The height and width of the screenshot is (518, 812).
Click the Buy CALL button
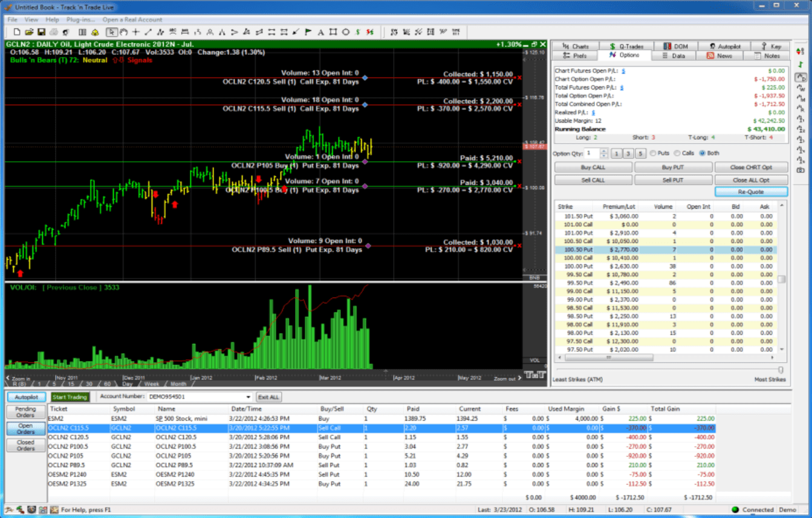[593, 167]
